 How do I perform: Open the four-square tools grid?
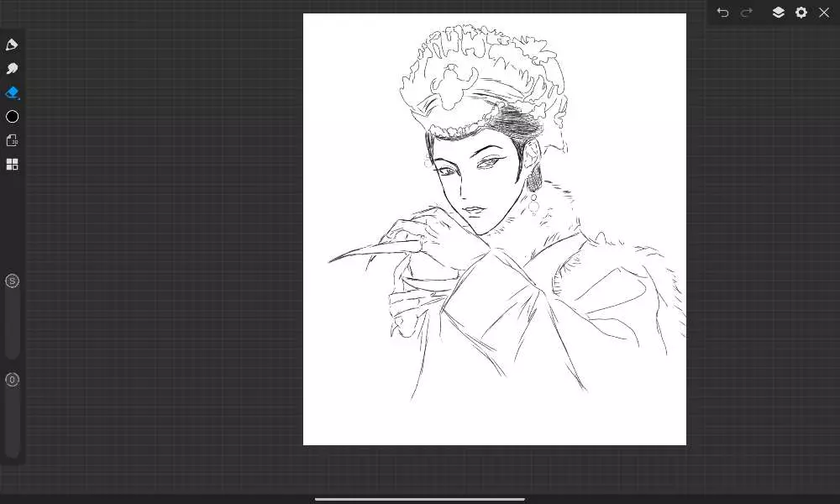[12, 165]
